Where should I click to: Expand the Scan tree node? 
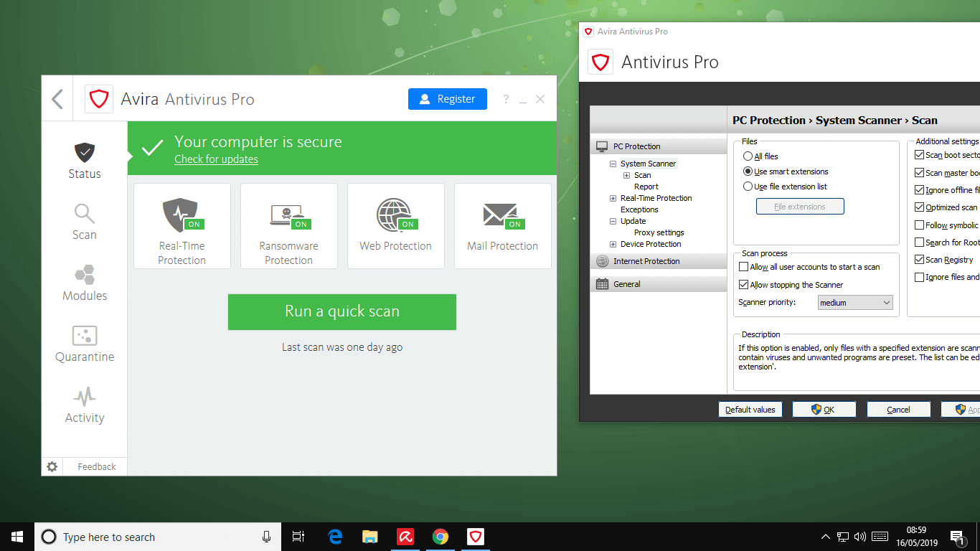coord(627,175)
